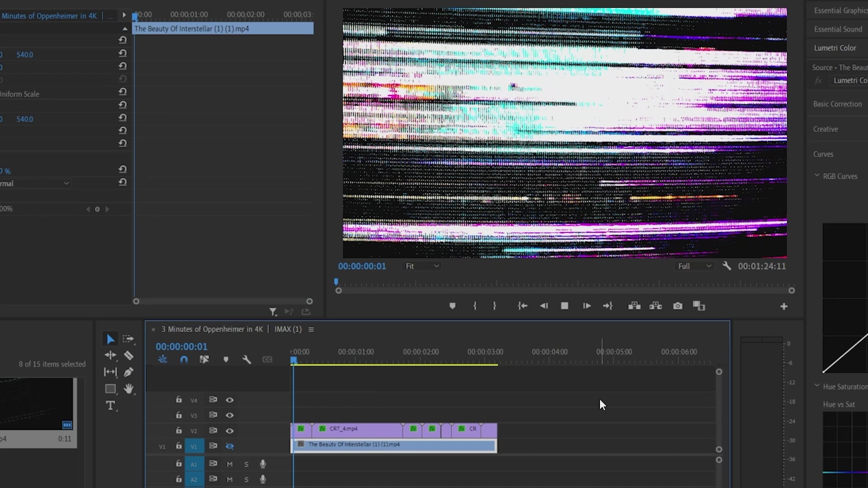Export frame with camera icon
868x488 pixels.
[x=678, y=306]
